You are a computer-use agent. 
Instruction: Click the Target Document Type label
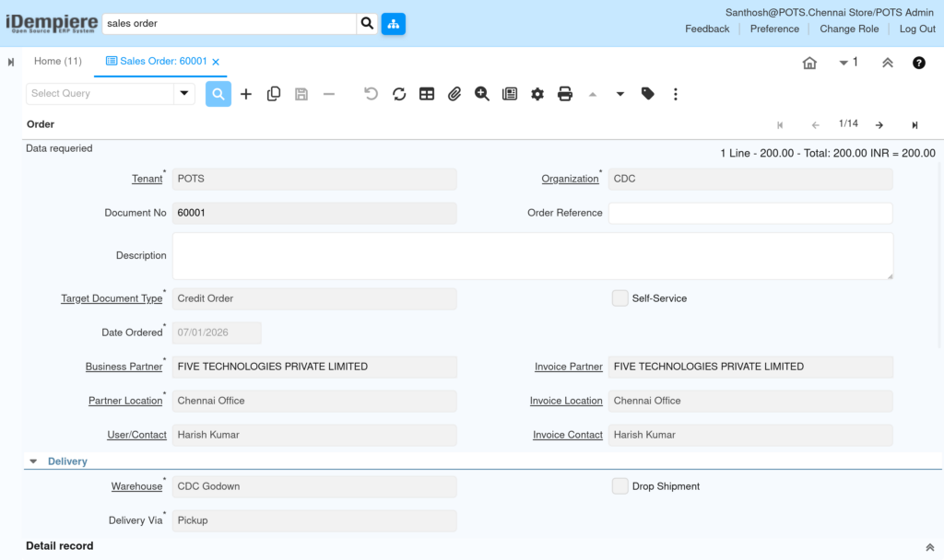[x=112, y=298]
